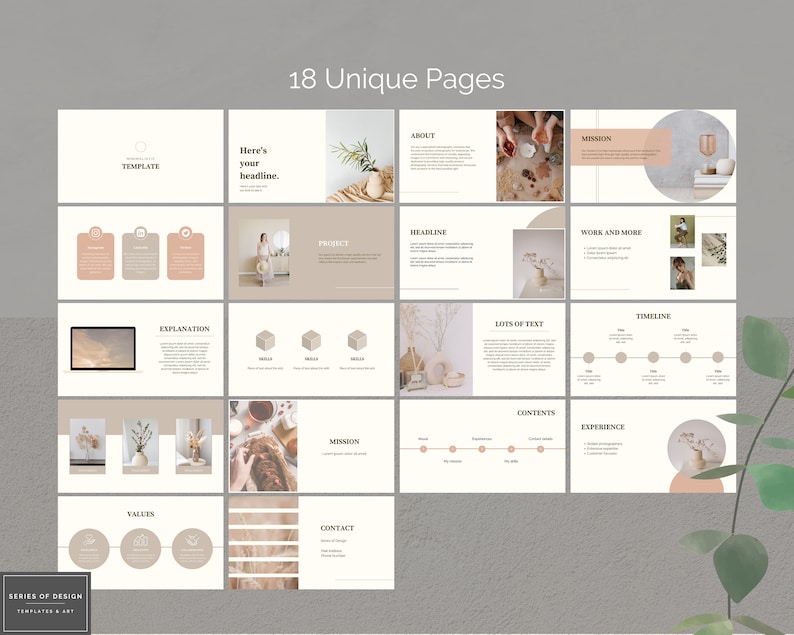The image size is (794, 635).
Task: Click the Series of Design logo badge
Action: (46, 603)
